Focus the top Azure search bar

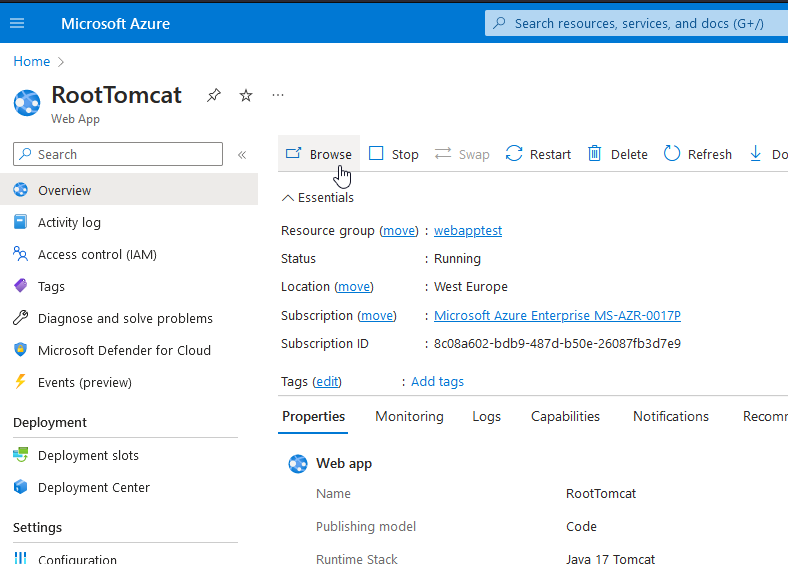tap(636, 24)
